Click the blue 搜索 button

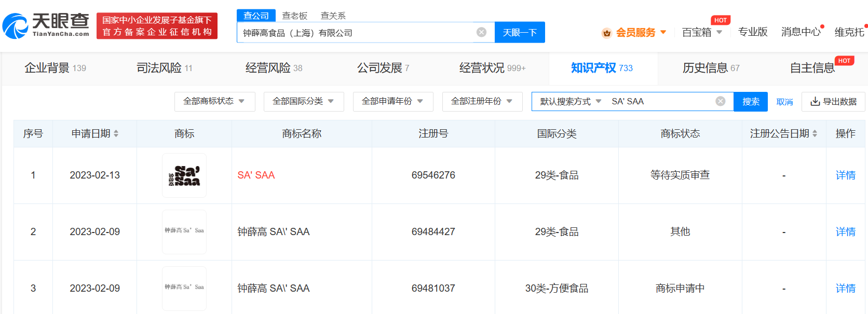pos(751,101)
